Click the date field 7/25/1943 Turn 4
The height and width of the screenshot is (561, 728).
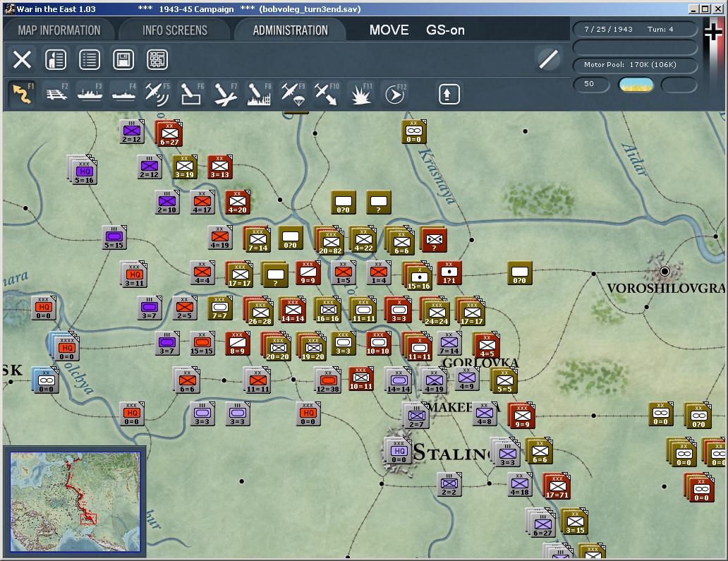coord(635,29)
